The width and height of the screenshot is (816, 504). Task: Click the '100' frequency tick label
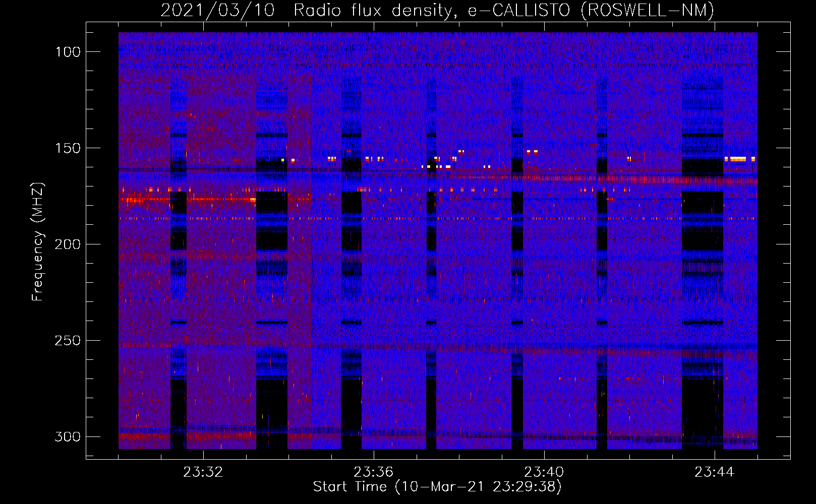(x=68, y=52)
